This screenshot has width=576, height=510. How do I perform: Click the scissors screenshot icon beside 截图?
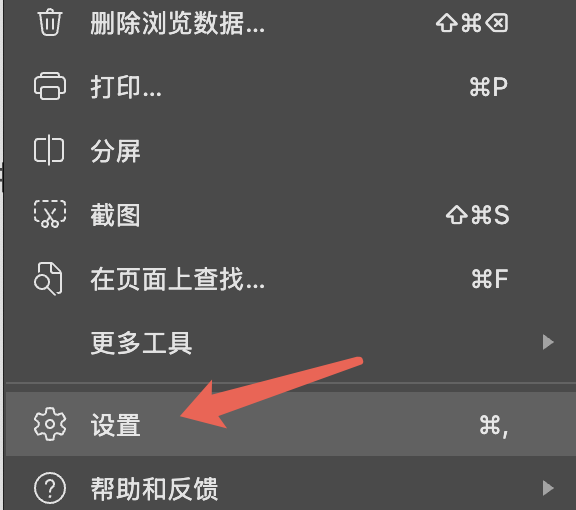pyautogui.click(x=50, y=214)
